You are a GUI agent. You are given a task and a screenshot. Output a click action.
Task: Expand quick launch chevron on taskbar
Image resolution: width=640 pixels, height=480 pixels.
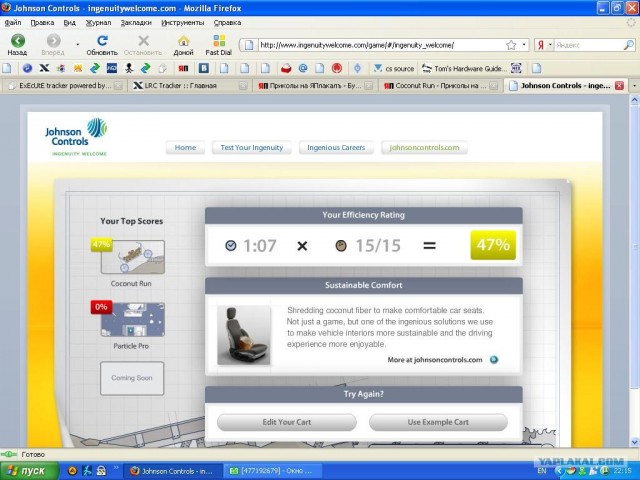pyautogui.click(x=116, y=468)
